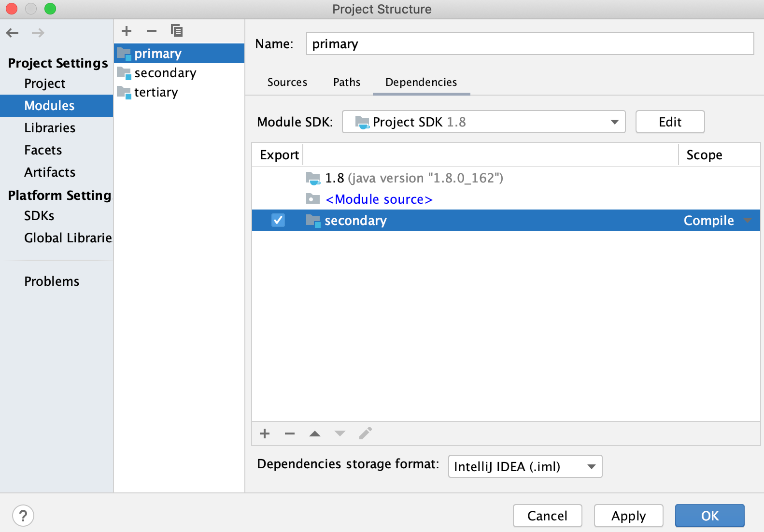Move dependency up with the up arrow
Image resolution: width=764 pixels, height=532 pixels.
315,434
